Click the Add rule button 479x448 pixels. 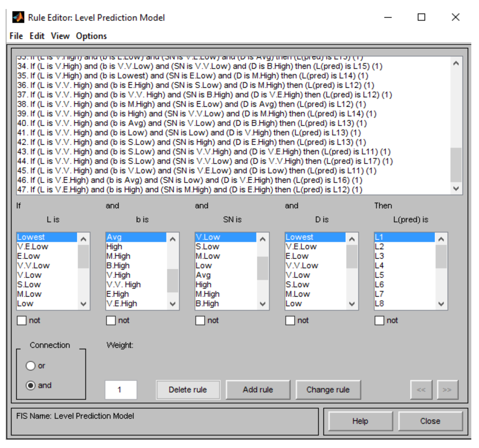click(x=258, y=390)
